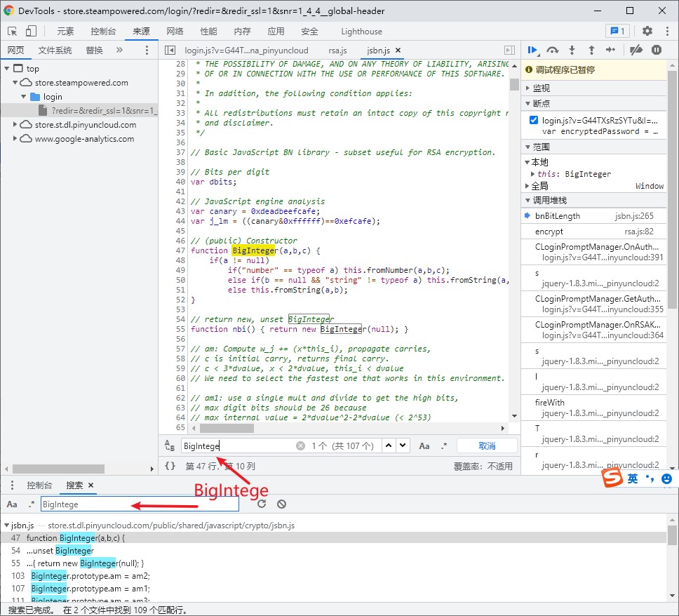Pretty-print the jsbn.js source

click(170, 466)
